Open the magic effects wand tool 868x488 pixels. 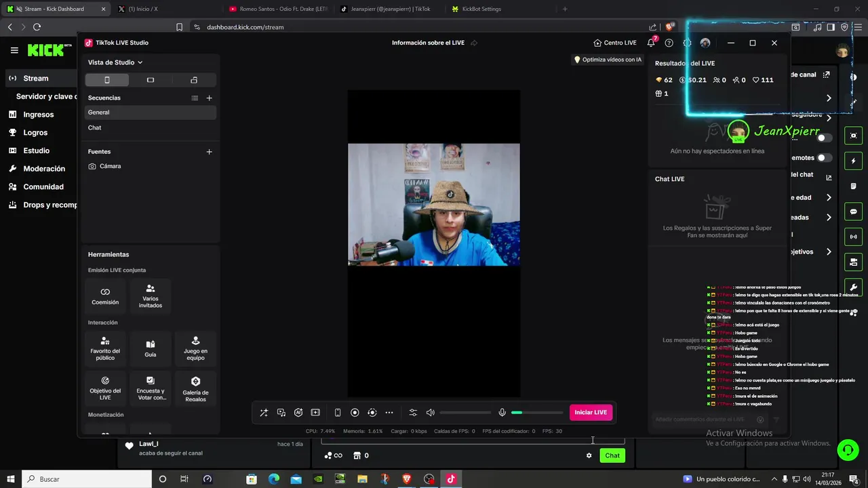point(264,413)
